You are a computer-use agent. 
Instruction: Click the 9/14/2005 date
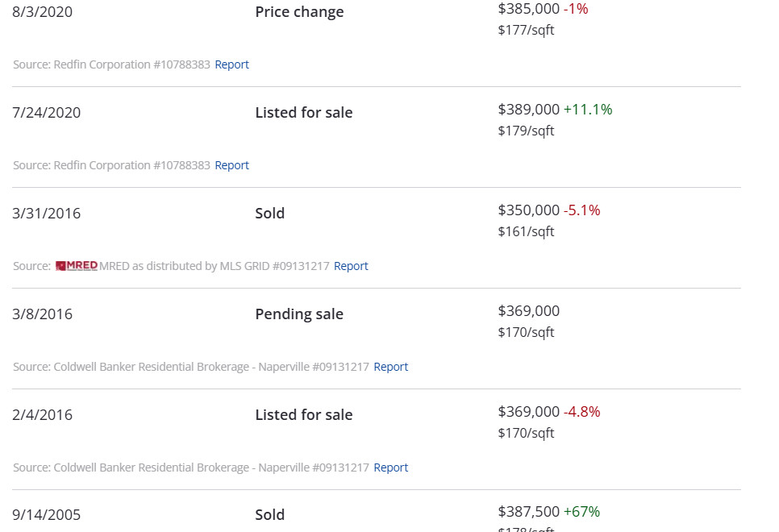tap(47, 515)
